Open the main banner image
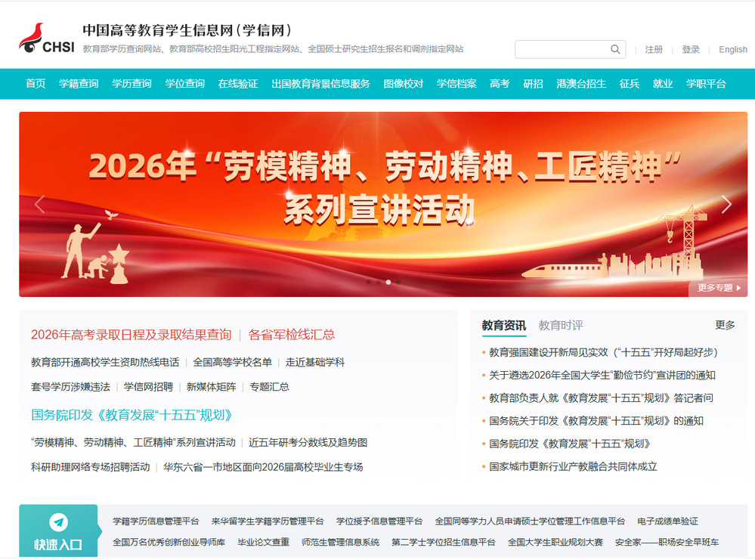 coord(383,204)
